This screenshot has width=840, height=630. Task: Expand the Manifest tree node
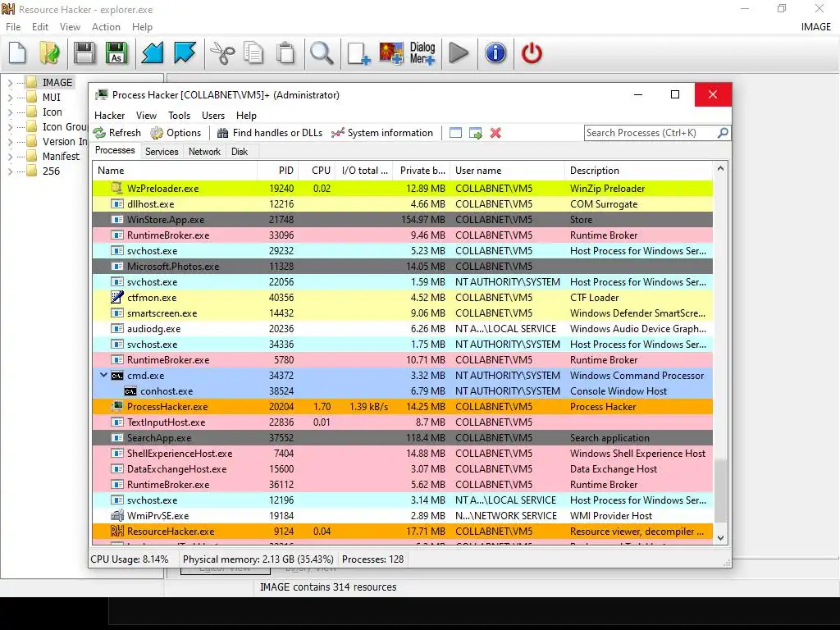point(10,157)
